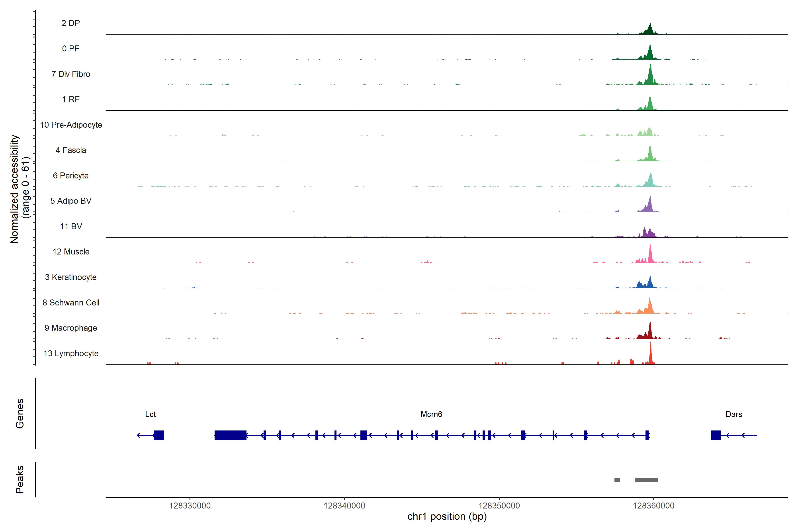Click the 128330000 axis tick label

tap(190, 506)
